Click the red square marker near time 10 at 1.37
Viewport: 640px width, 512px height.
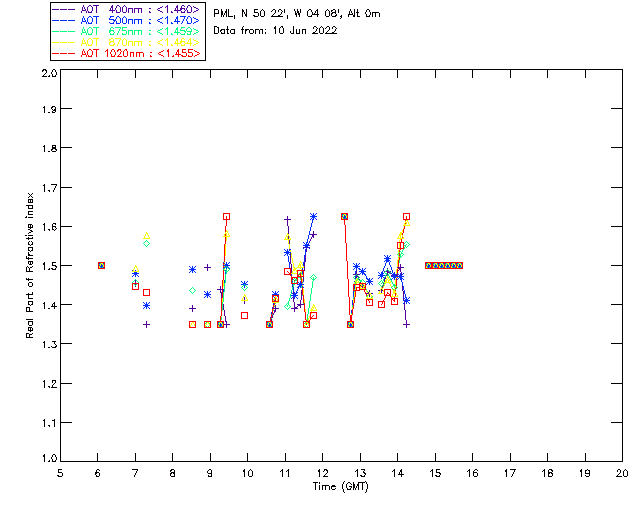tap(244, 316)
